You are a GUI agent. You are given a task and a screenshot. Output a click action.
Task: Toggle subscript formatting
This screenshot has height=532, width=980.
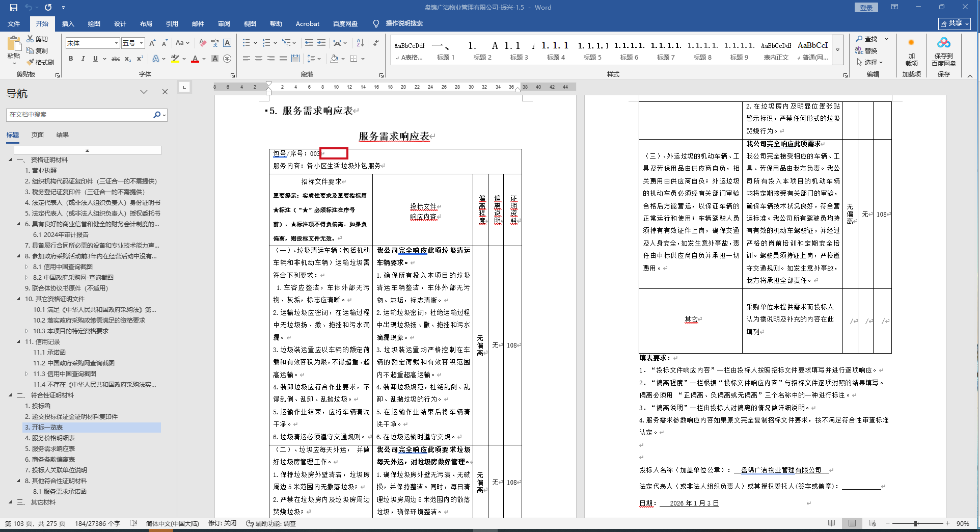coord(128,59)
